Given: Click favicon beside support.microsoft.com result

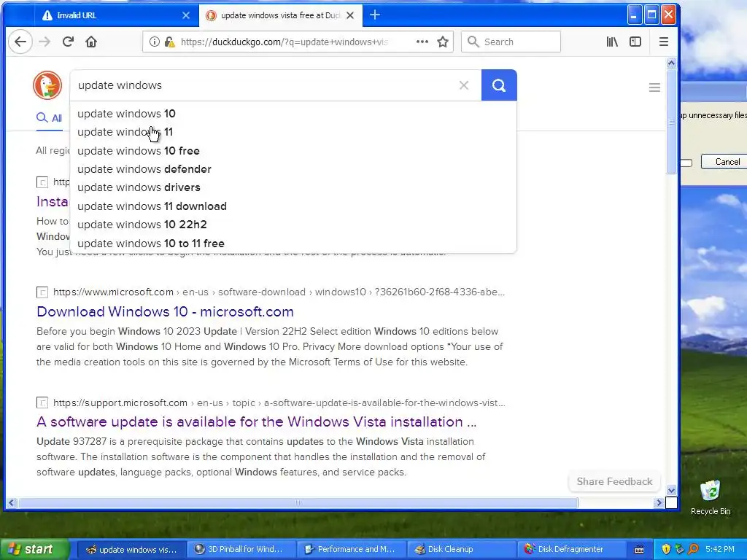Looking at the screenshot, I should click(x=42, y=402).
